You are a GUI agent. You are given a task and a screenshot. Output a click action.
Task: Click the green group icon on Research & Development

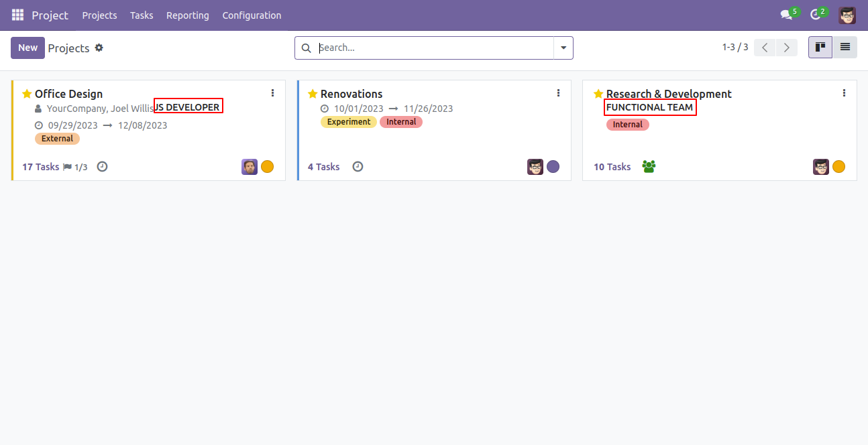click(649, 166)
